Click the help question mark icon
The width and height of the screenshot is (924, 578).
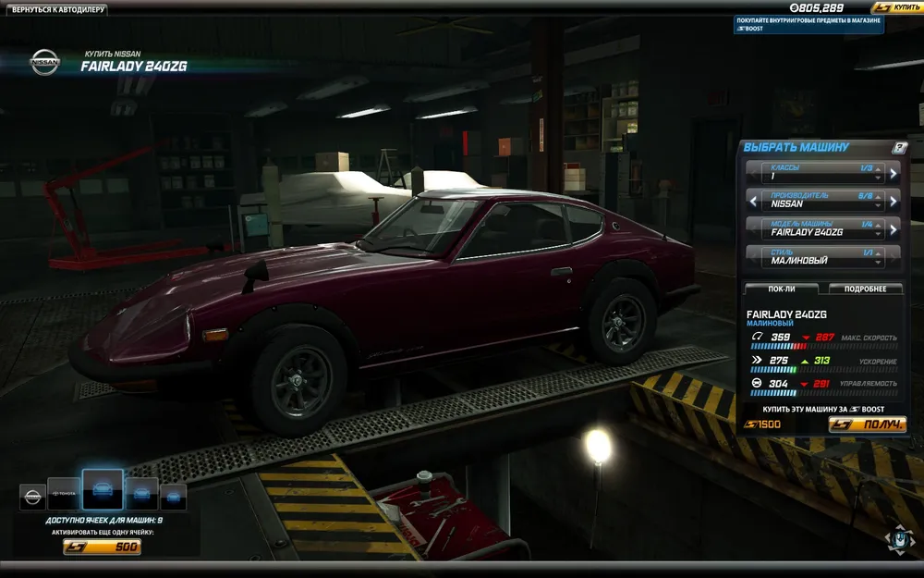click(899, 148)
